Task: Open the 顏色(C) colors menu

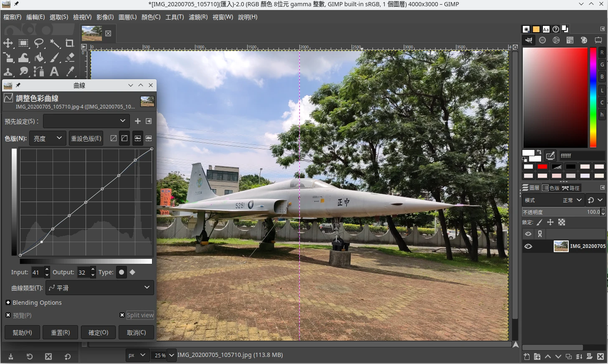Action: 151,17
